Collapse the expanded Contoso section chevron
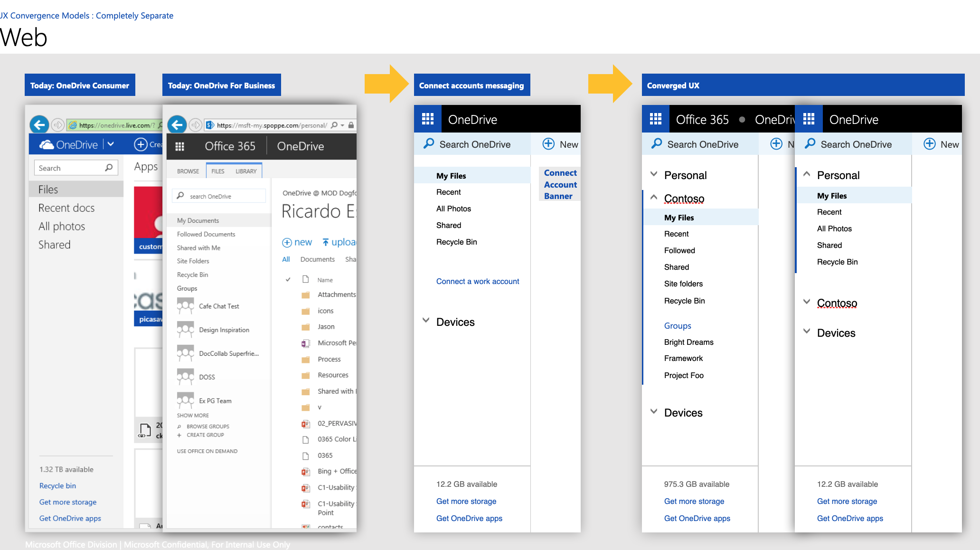This screenshot has height=550, width=980. [654, 197]
